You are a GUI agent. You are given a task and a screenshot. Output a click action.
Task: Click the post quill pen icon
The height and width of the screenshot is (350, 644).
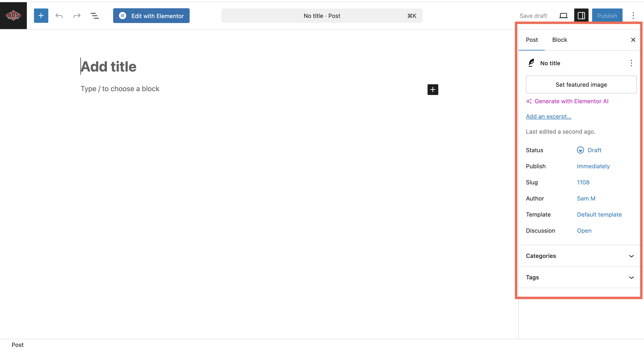click(531, 63)
